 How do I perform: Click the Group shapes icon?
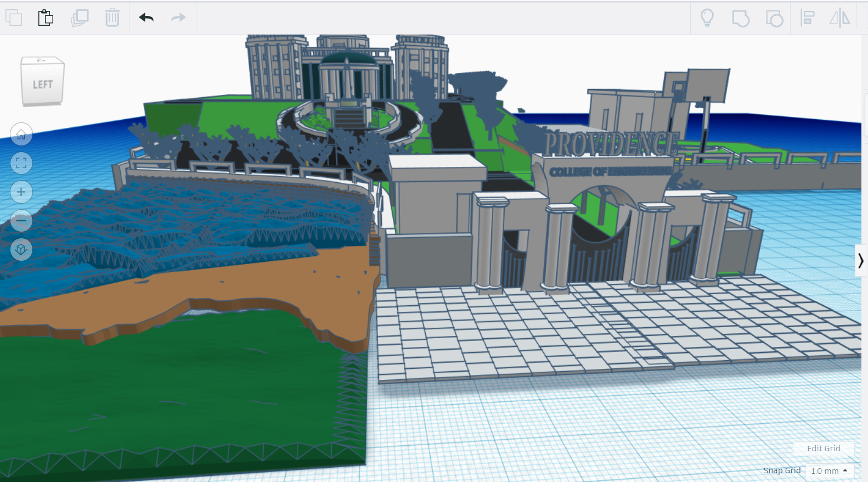tap(741, 18)
